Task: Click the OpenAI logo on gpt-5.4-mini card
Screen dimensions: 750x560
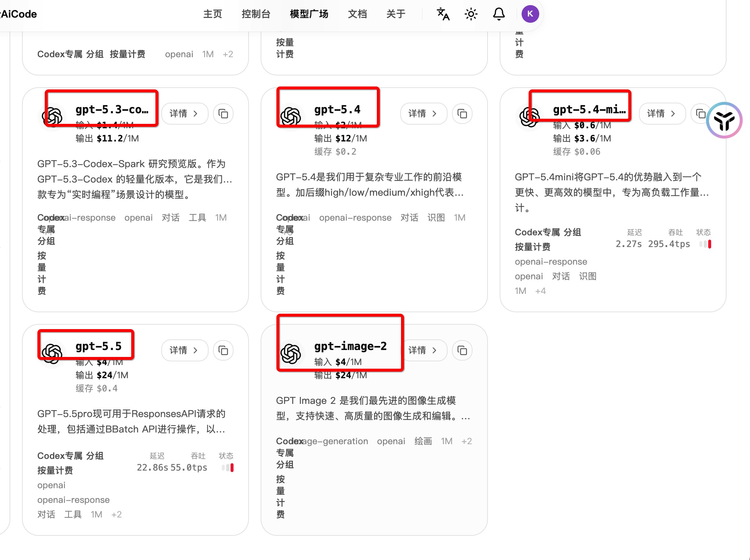Action: tap(530, 117)
